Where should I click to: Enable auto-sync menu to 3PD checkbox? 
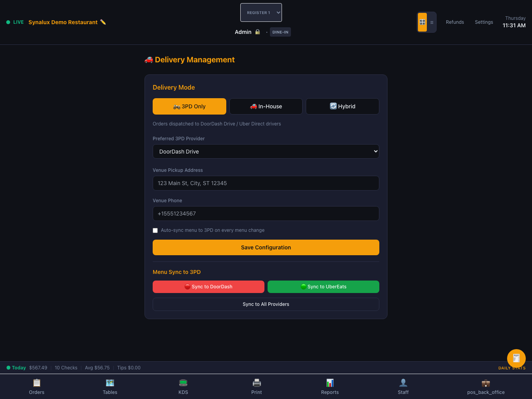coord(155,230)
